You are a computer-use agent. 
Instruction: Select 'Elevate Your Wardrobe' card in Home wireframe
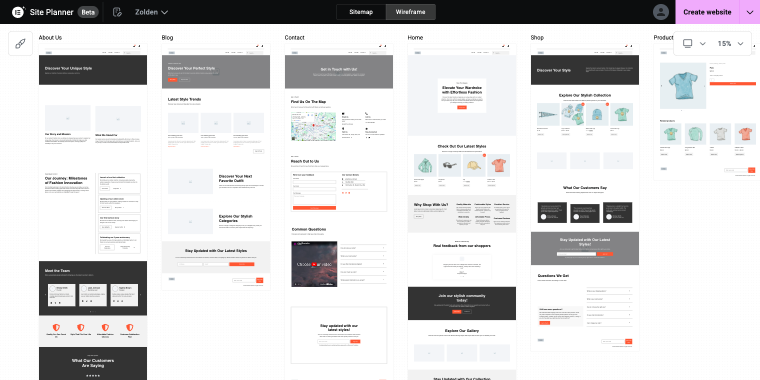[x=462, y=95]
